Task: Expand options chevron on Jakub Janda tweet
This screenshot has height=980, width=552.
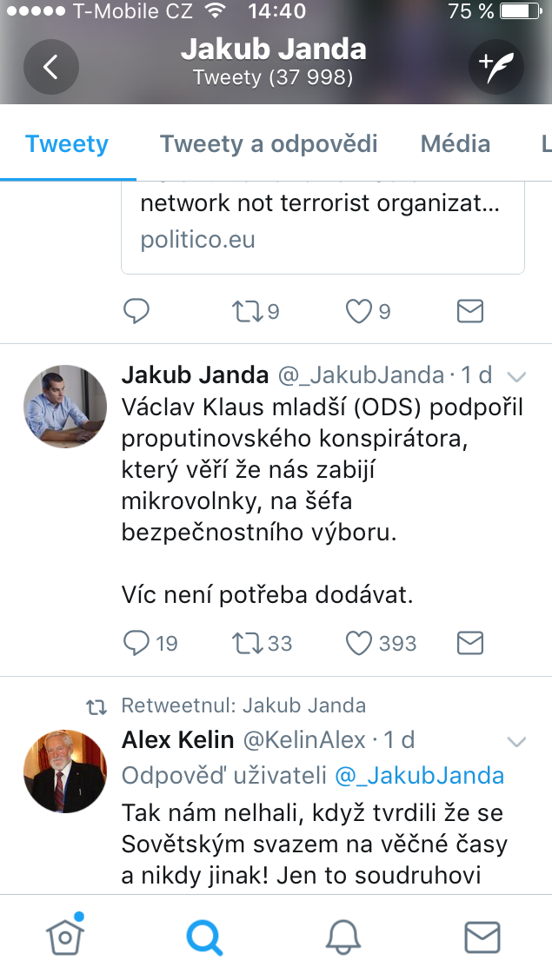Action: pyautogui.click(x=516, y=376)
